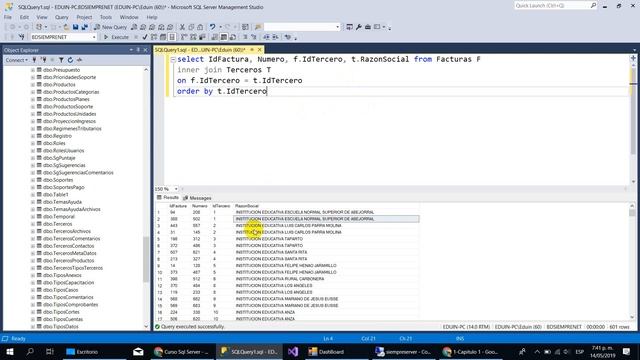640x360 pixels.
Task: Switch to the Curso Sql Server Chrome window
Action: (182, 351)
